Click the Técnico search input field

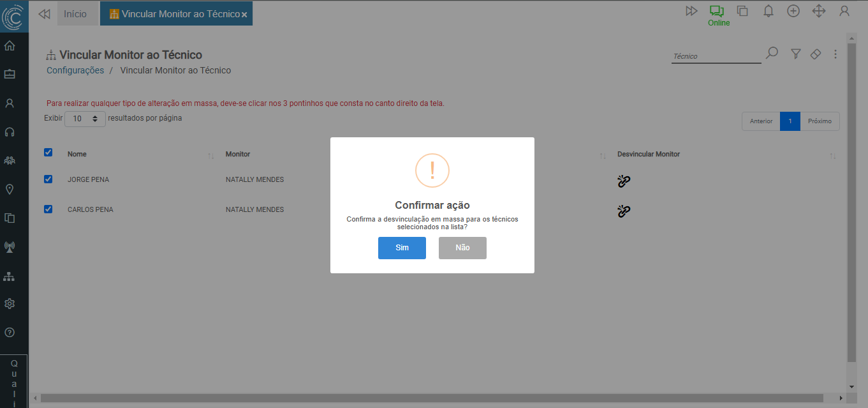tap(716, 56)
